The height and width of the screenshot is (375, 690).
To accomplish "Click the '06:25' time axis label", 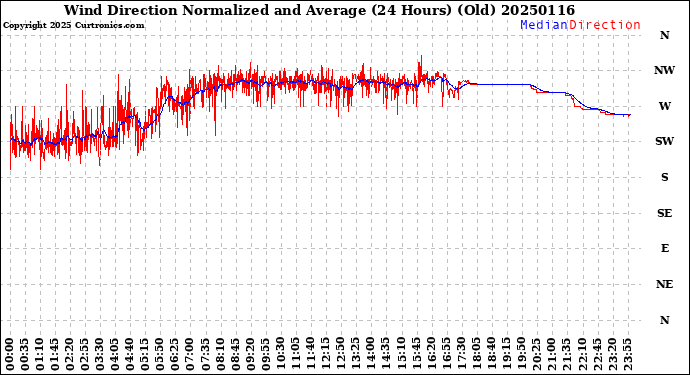I will (174, 354).
